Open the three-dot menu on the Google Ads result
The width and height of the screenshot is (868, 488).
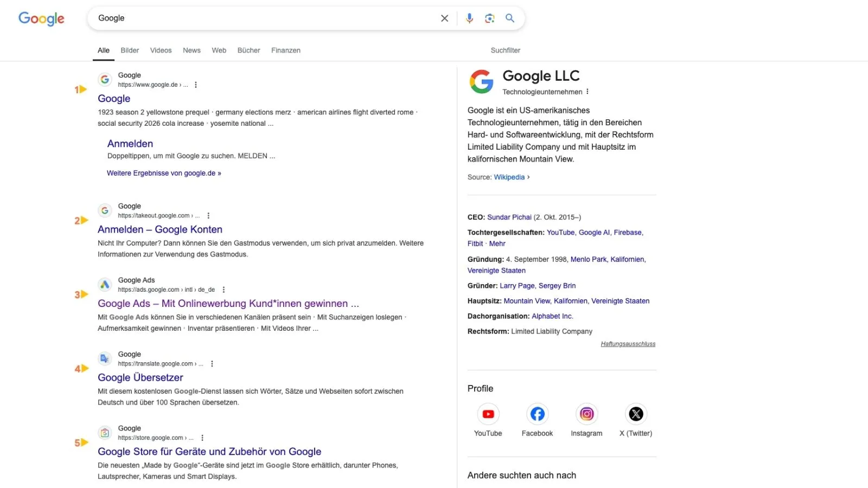[224, 290]
